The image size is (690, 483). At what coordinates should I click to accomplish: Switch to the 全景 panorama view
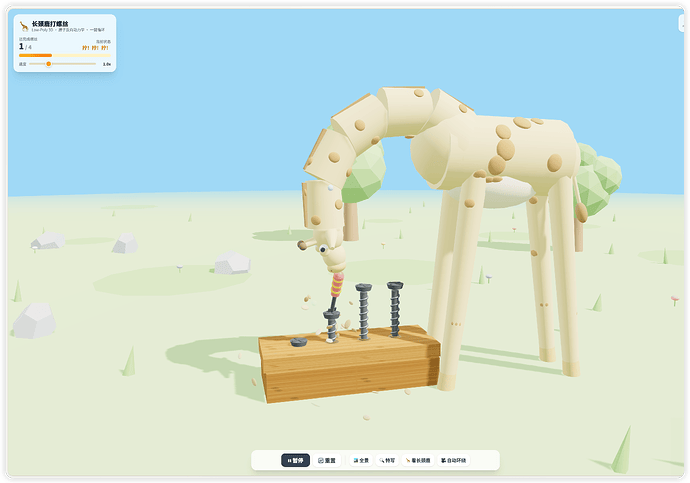pyautogui.click(x=361, y=461)
